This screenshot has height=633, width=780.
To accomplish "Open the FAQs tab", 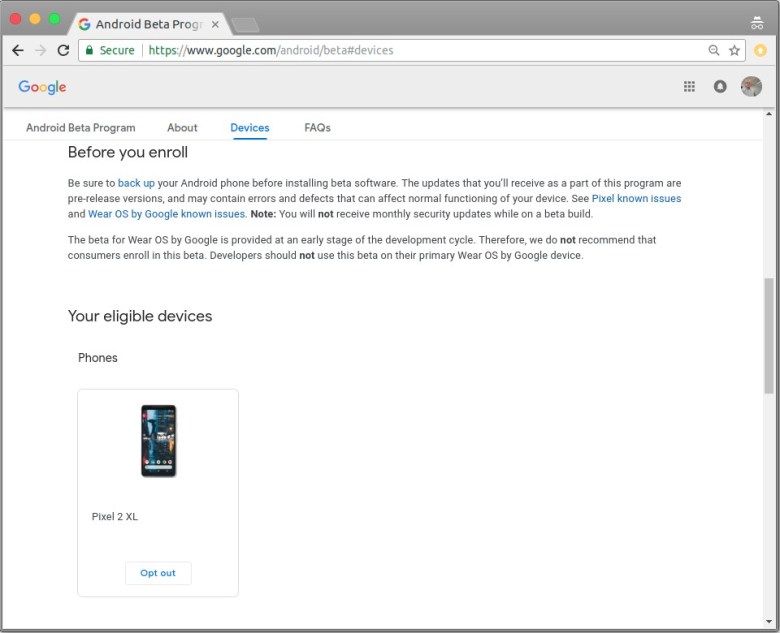I will [317, 128].
